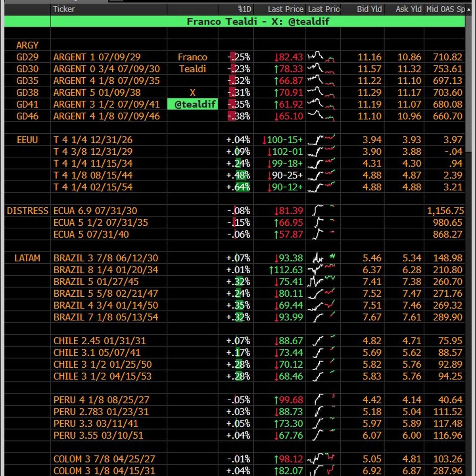Select T 4 1/4 11/15/34 Treasury ticker

click(93, 163)
